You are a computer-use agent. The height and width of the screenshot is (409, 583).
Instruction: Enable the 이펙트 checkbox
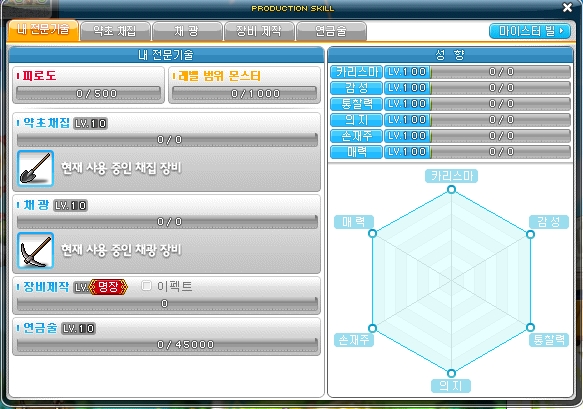tap(146, 286)
